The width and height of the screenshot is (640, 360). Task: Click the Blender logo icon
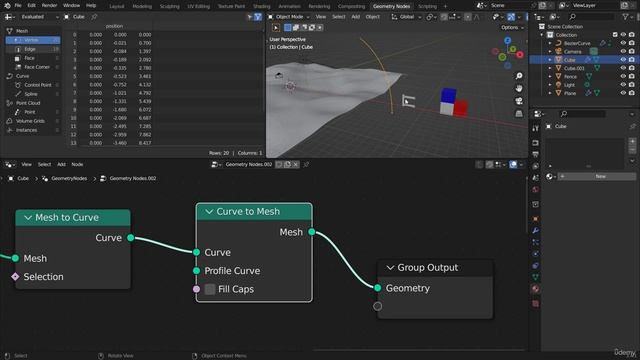[x=7, y=6]
